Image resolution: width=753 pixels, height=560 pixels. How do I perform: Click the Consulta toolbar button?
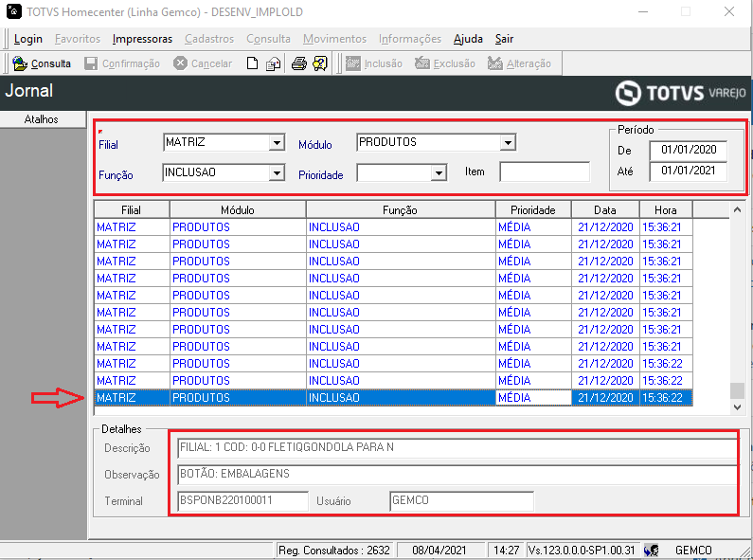click(42, 63)
